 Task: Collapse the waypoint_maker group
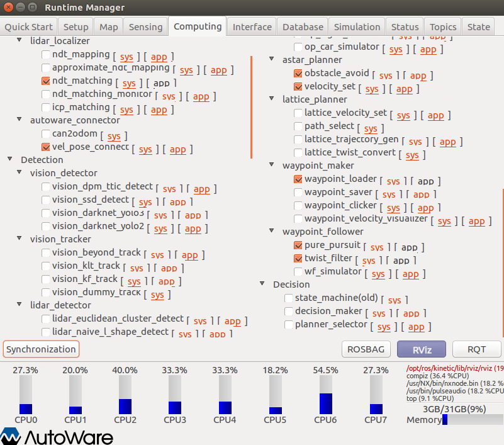click(x=272, y=165)
